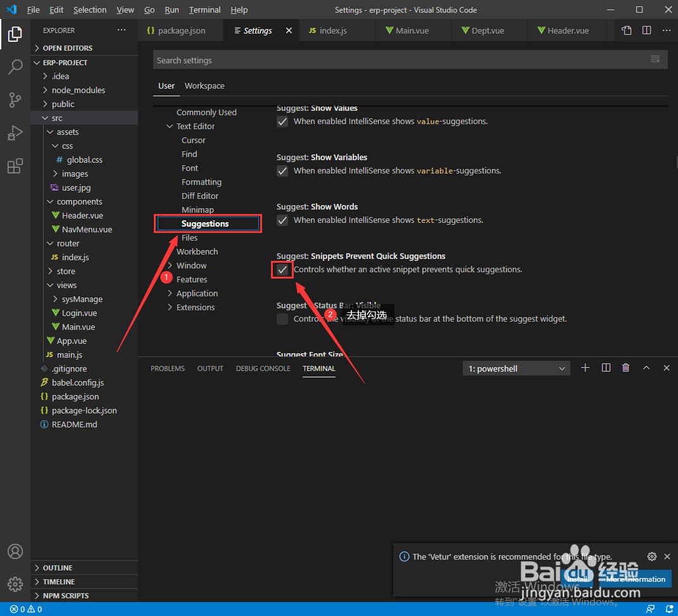Open editor more actions menu
678x616 pixels.
click(667, 30)
